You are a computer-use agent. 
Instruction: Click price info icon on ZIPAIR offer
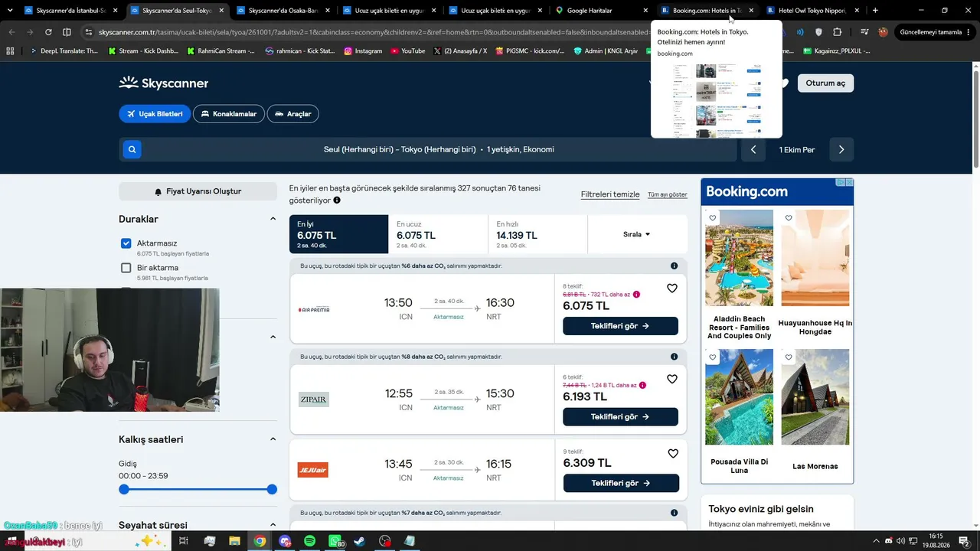tap(642, 385)
